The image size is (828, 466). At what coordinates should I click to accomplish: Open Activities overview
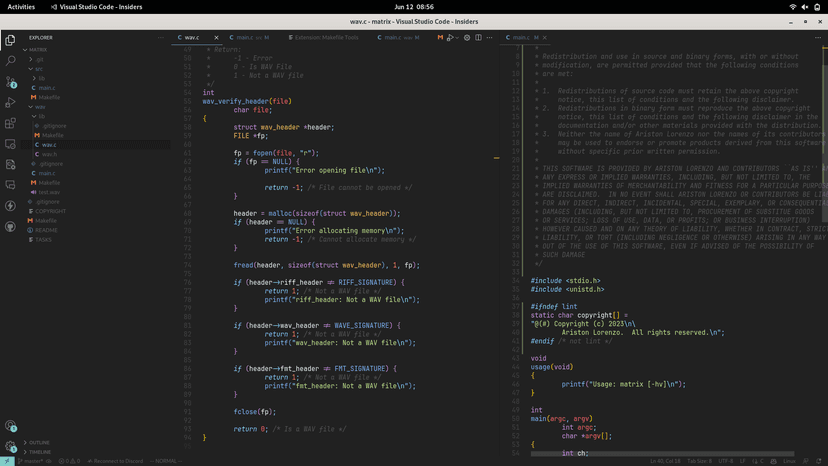[x=21, y=7]
